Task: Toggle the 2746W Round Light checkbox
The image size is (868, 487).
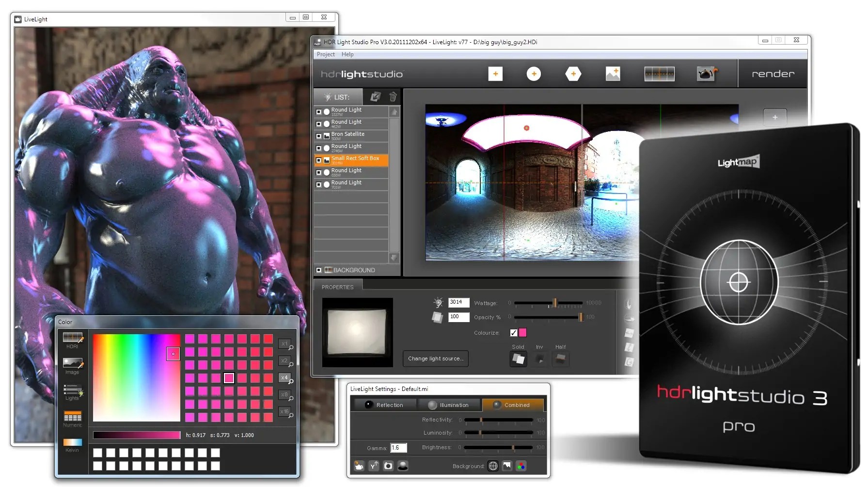Action: pyautogui.click(x=319, y=148)
